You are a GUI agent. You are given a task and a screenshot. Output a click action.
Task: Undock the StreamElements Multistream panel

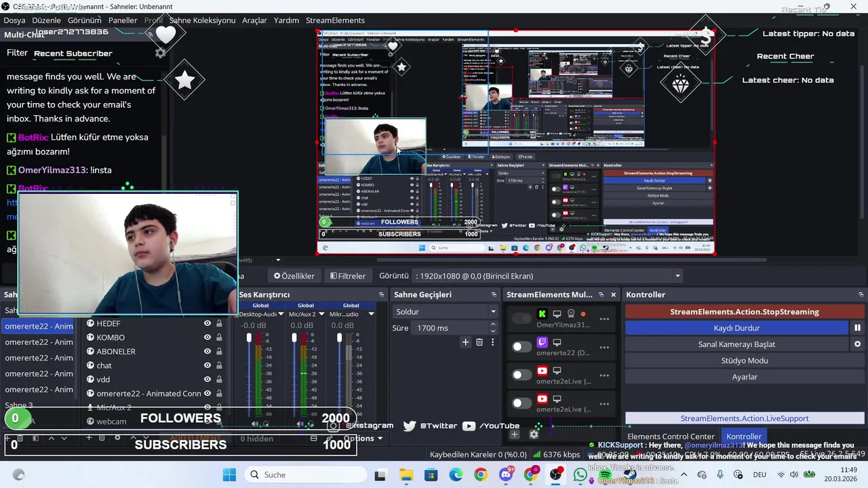coord(601,295)
